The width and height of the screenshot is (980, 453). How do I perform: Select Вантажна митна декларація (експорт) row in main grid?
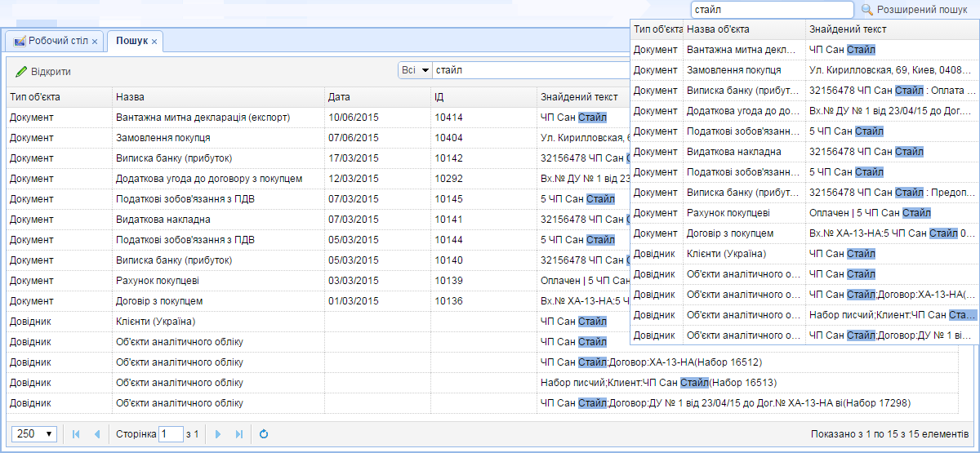coord(318,118)
